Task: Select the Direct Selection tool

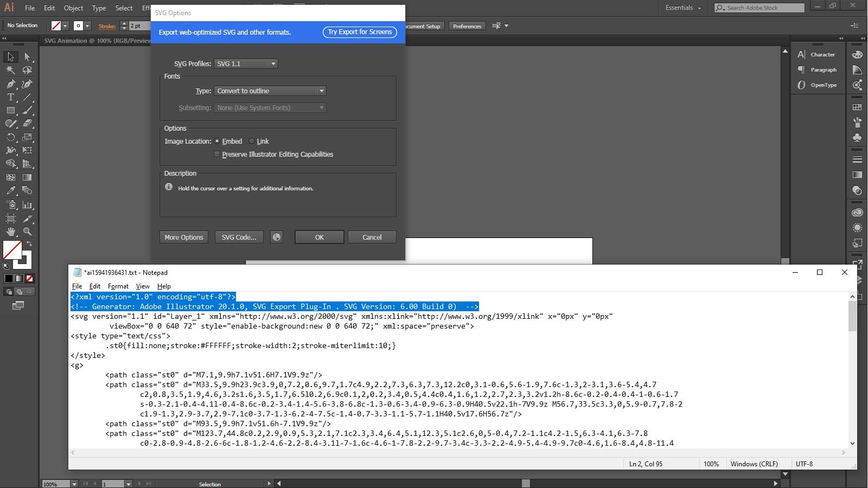Action: coord(27,57)
